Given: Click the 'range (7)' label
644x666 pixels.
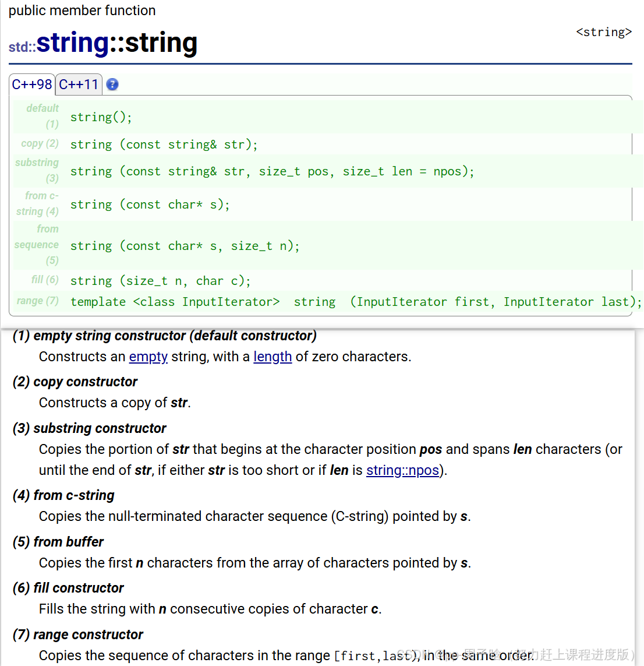Looking at the screenshot, I should coord(38,301).
